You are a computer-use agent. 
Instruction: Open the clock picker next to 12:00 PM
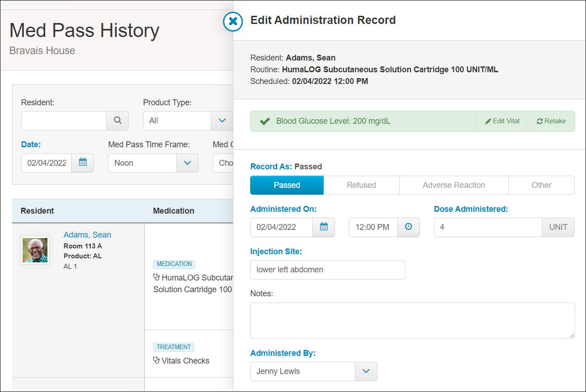408,227
